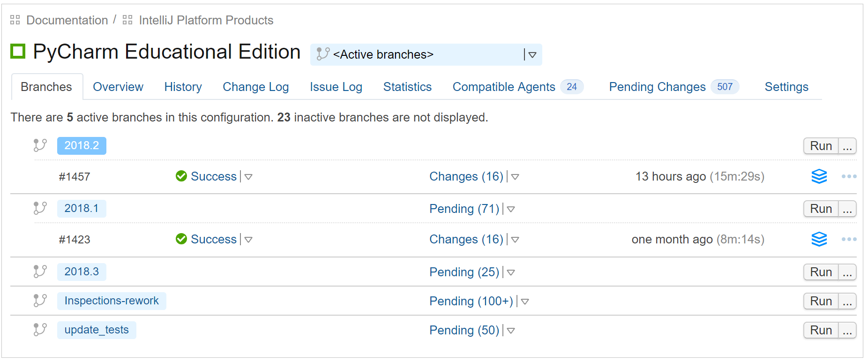Run build on 2018.3 branch
This screenshot has height=363, width=868.
pos(821,272)
